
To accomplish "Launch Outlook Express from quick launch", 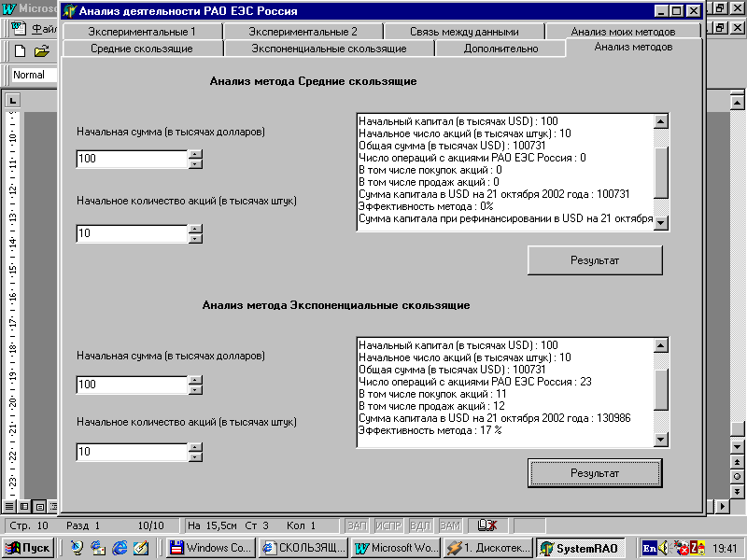I will (98, 548).
